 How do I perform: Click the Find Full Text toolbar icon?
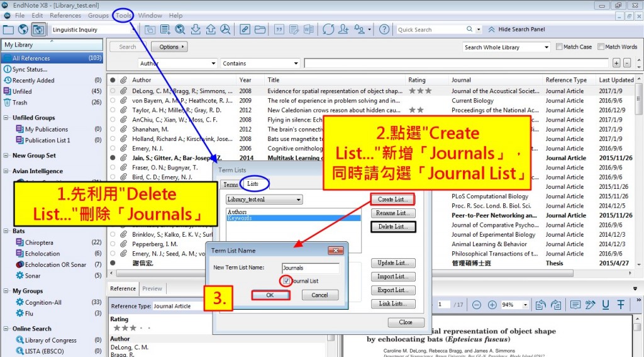tap(225, 30)
